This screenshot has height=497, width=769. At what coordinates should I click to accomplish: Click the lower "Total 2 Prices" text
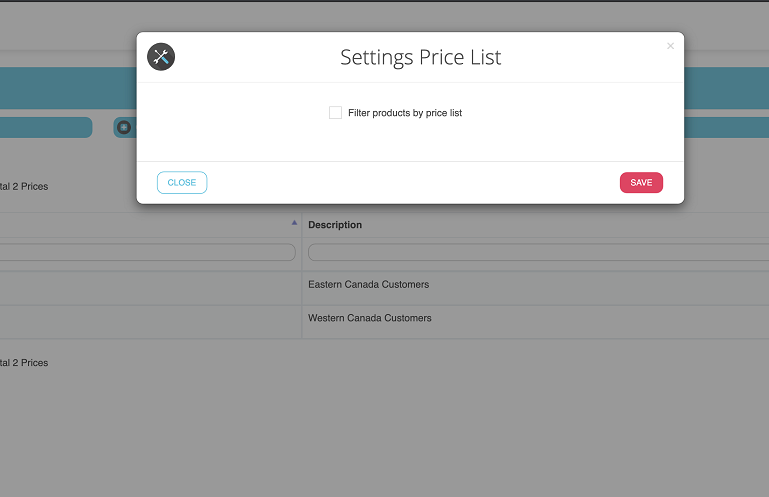(24, 363)
